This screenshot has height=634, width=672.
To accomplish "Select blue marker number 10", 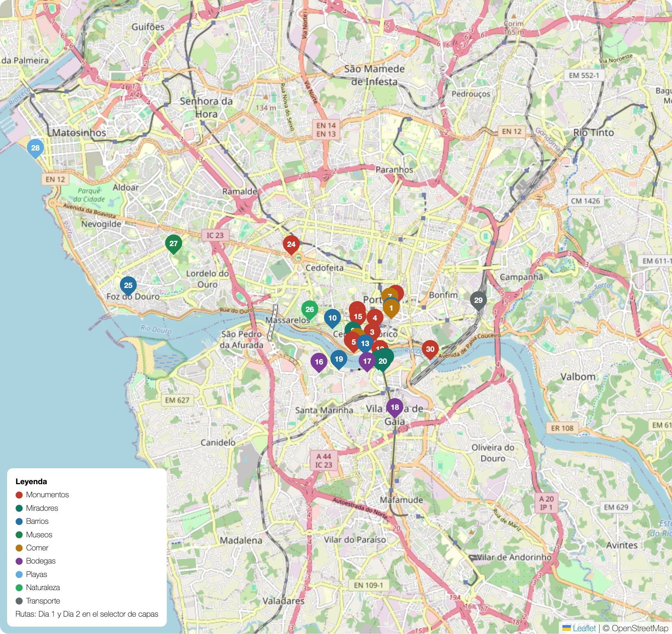I will 332,318.
